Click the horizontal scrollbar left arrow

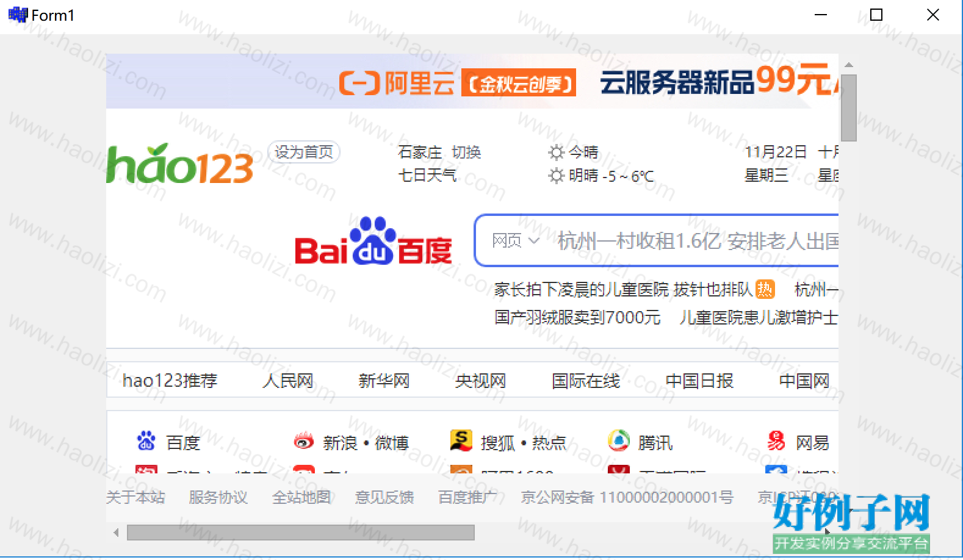click(x=116, y=533)
